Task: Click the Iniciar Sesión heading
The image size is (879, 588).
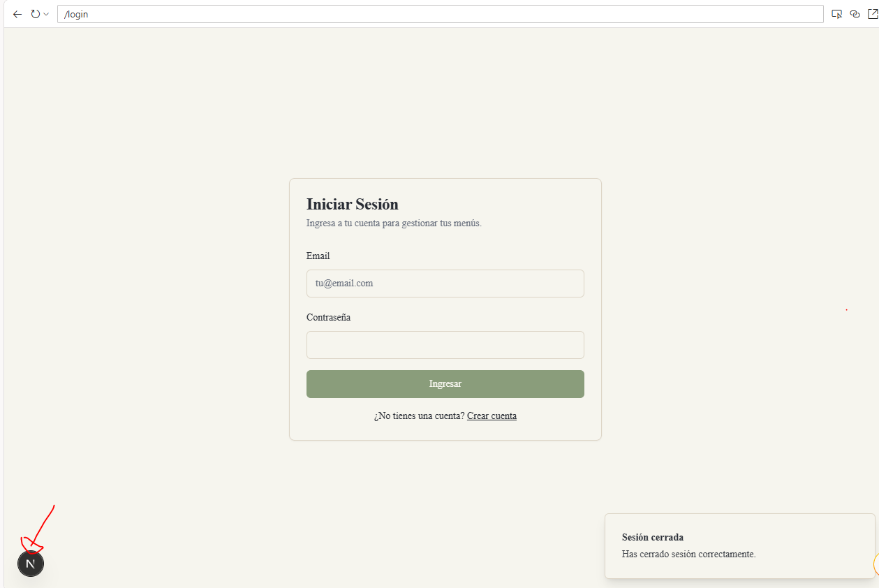Action: [x=353, y=205]
